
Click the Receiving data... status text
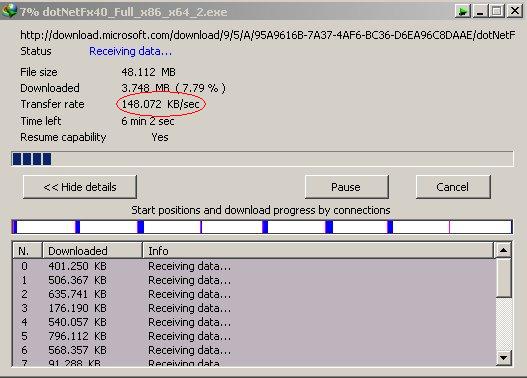coord(130,51)
